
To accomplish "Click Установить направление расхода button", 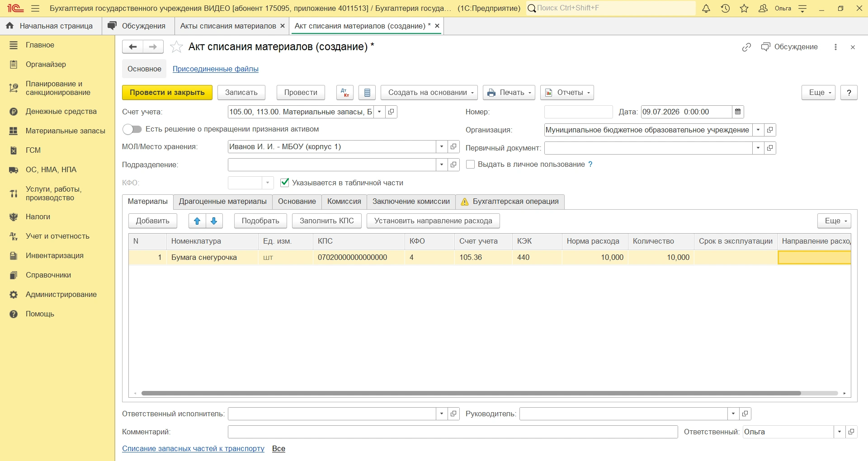I will coord(433,221).
